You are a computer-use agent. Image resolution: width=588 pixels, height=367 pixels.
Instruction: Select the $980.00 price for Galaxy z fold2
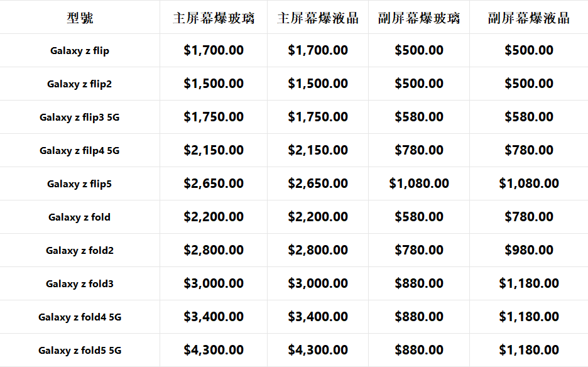click(x=529, y=250)
